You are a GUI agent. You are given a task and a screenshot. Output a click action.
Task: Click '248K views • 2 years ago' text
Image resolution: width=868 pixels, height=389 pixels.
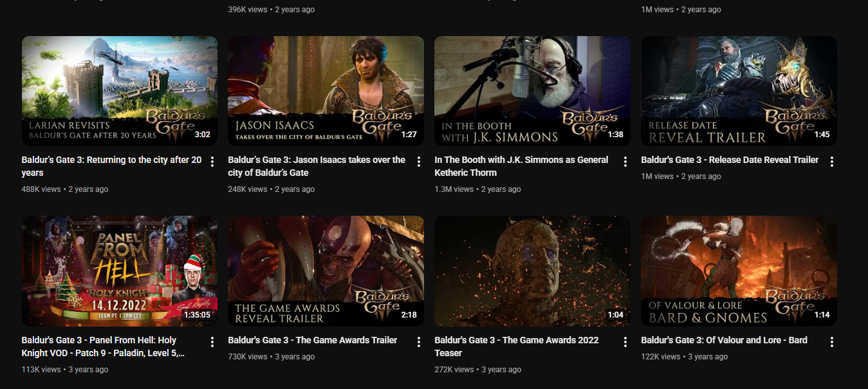coord(272,189)
